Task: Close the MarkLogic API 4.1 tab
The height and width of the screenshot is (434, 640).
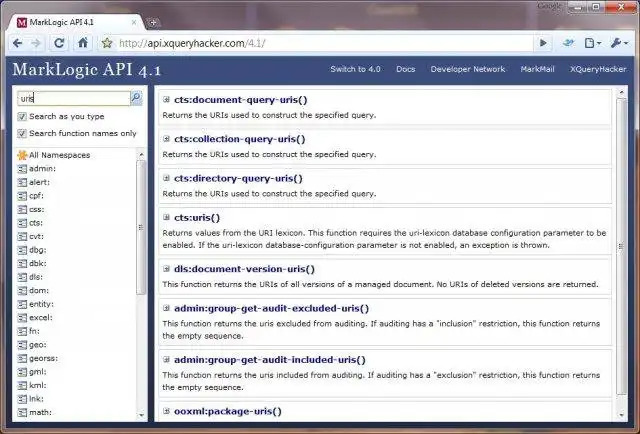Action: (x=133, y=22)
